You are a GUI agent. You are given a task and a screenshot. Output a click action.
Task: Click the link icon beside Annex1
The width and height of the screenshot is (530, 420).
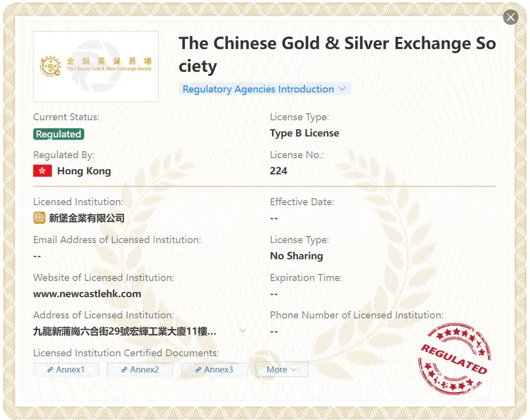coord(50,369)
